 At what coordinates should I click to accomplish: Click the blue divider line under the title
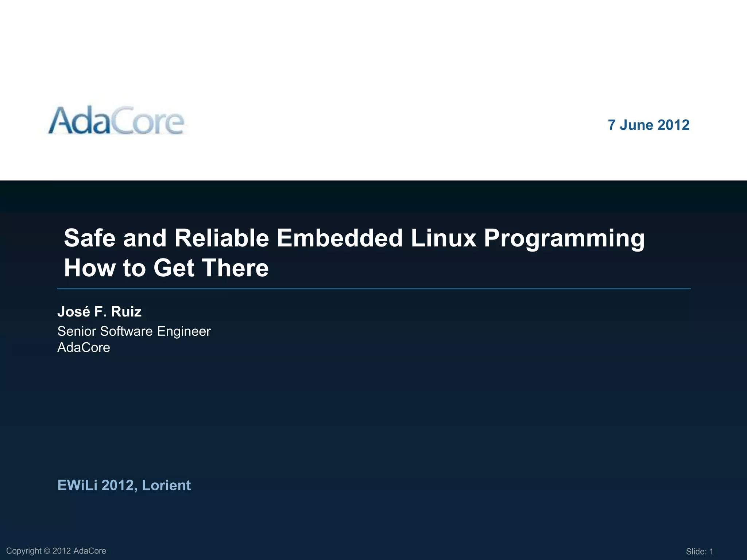coord(373,289)
